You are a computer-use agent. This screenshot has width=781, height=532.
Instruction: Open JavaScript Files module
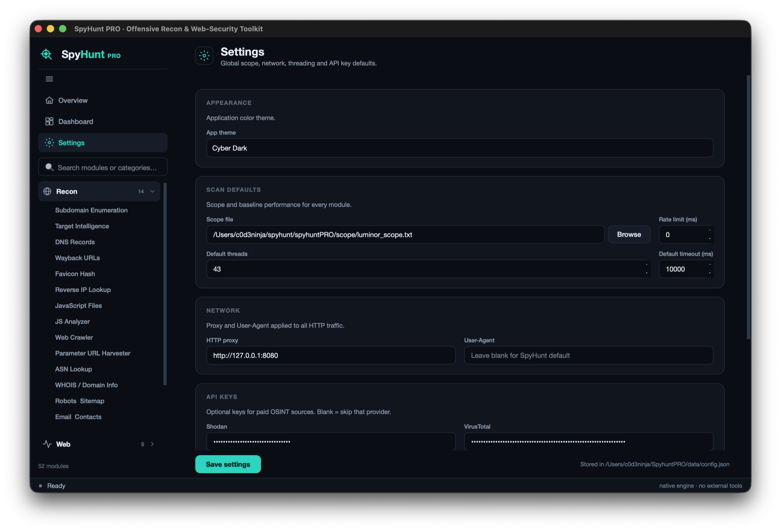(x=78, y=305)
